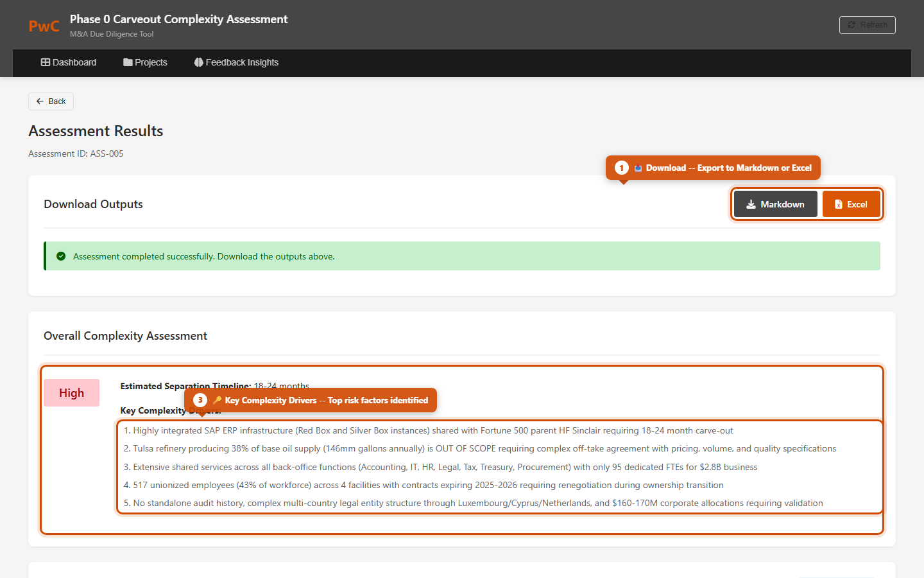This screenshot has height=578, width=924.
Task: Click the red High complexity badge
Action: click(71, 393)
